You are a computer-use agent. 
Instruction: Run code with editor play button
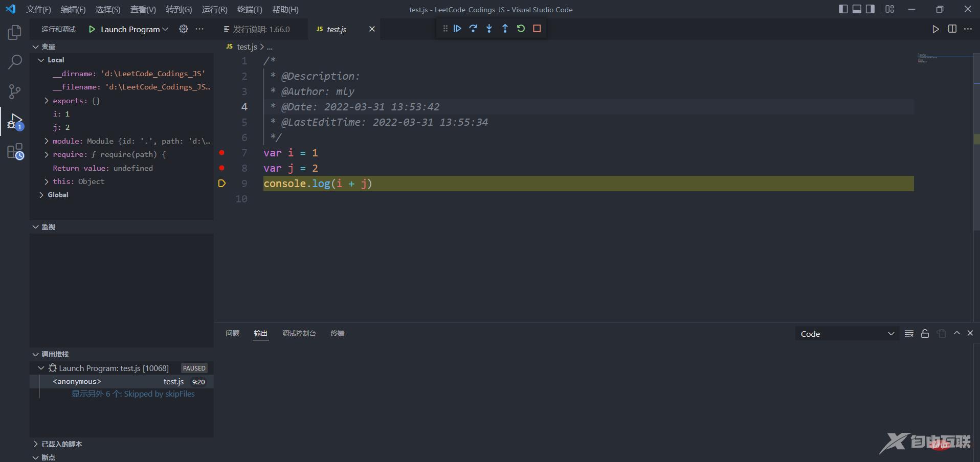[936, 29]
